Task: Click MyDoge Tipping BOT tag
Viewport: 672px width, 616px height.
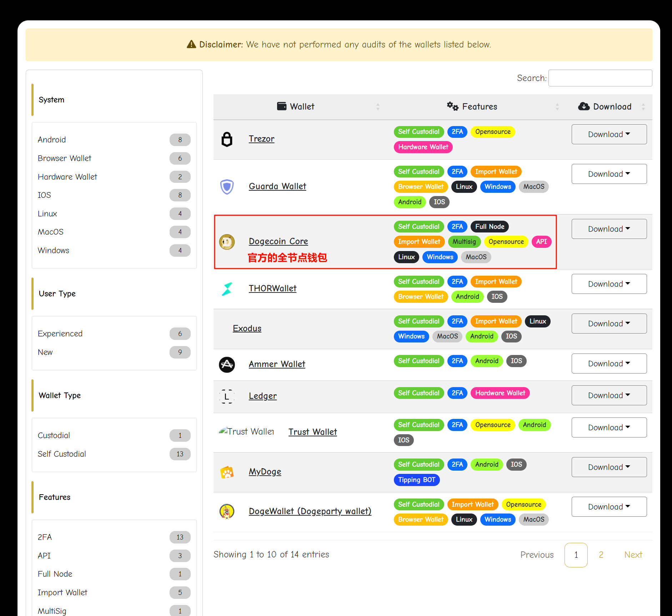Action: [x=417, y=480]
